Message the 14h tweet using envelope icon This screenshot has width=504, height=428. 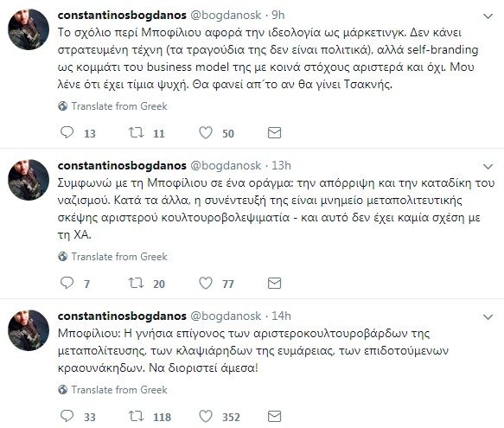point(275,417)
